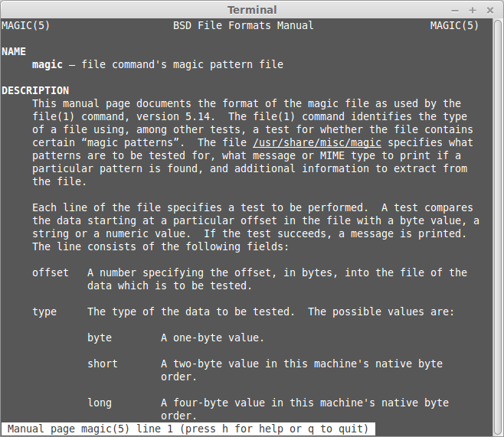Maximize the Terminal window with plus icon
Image resolution: width=504 pixels, height=437 pixels.
pos(472,10)
